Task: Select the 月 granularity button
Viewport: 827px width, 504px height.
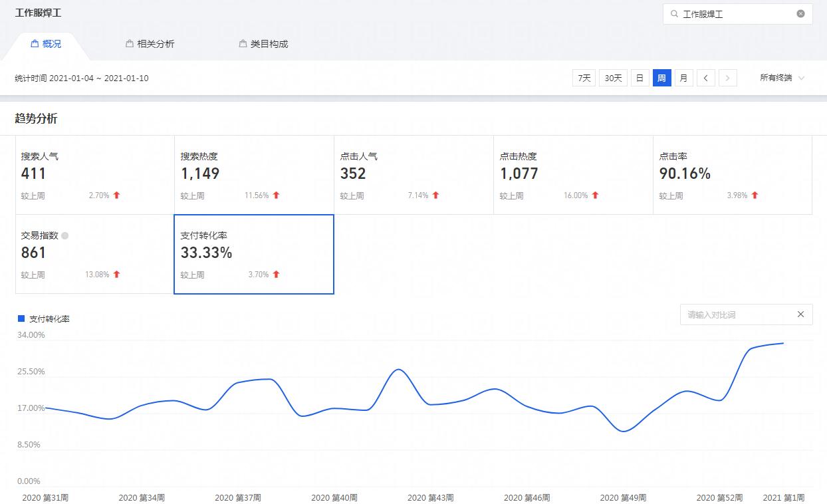Action: (683, 78)
